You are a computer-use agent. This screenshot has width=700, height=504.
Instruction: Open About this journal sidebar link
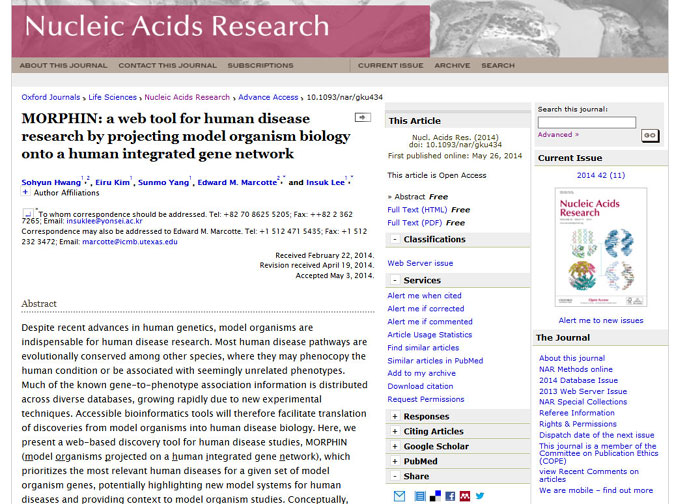click(572, 358)
